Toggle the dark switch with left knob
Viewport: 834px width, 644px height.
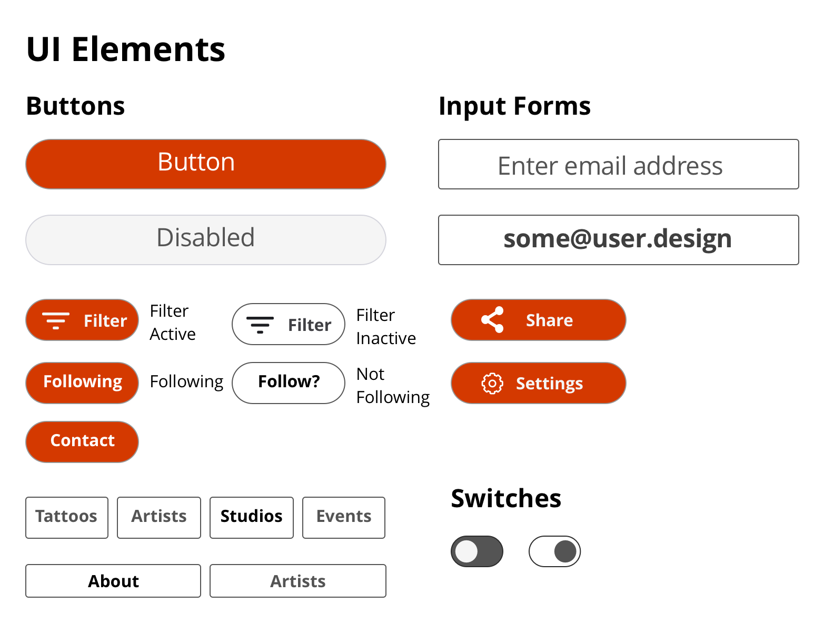pyautogui.click(x=477, y=551)
